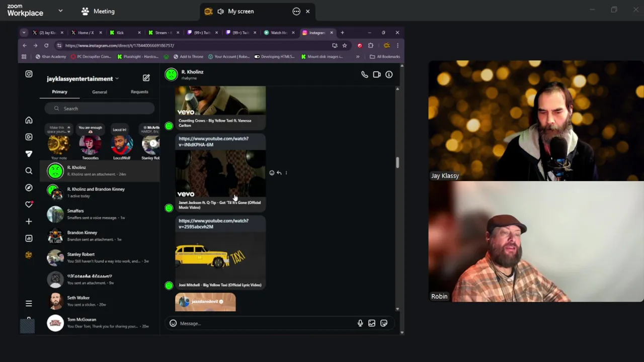Open a new browser tab
The image size is (644, 362).
click(x=342, y=33)
